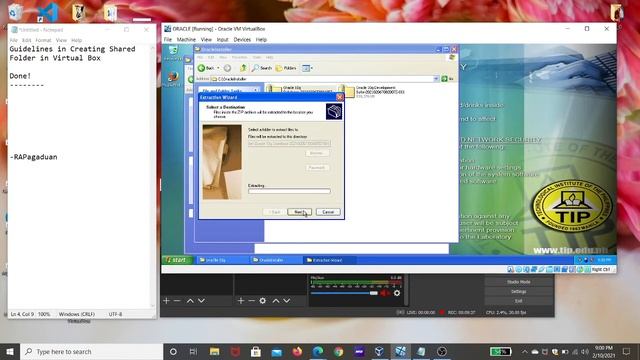Launch Firefox from the Windows taskbar
640x360 pixels.
point(297,351)
